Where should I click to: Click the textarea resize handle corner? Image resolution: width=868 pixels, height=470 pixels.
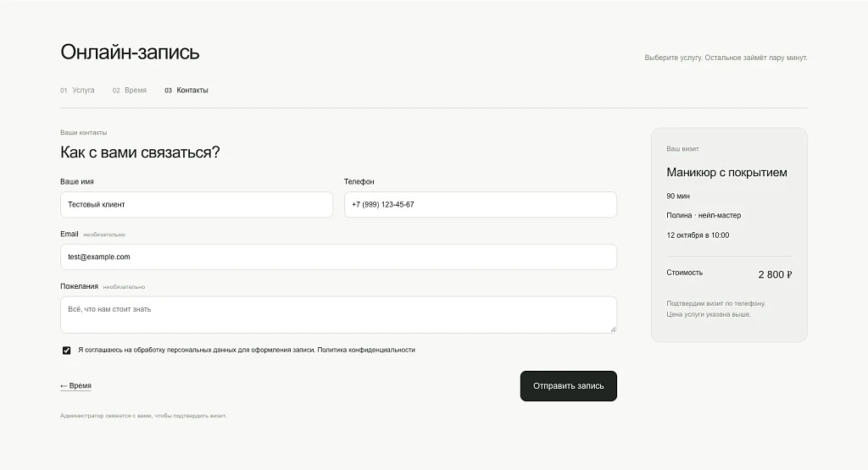tap(613, 329)
